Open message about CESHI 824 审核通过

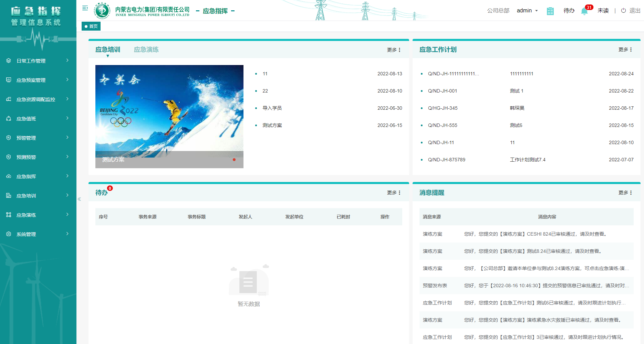coord(527,234)
